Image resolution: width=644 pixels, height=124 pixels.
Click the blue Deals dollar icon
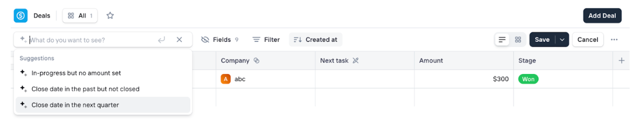coord(21,15)
